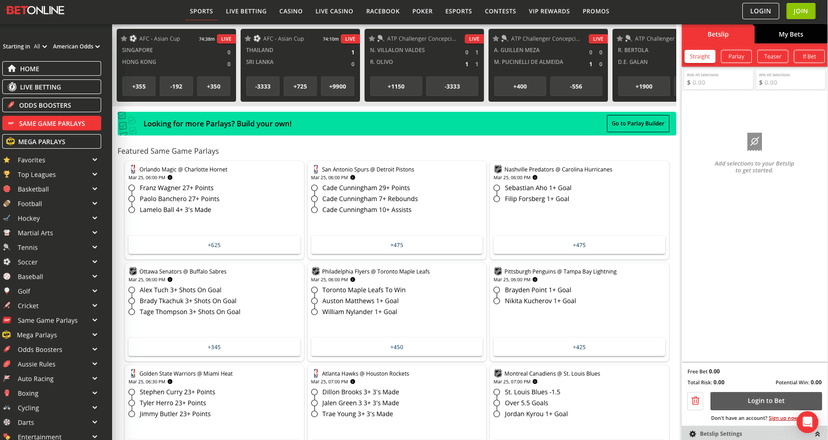Click Same Game Parlays red sidebar button
The width and height of the screenshot is (828, 440).
pos(52,123)
